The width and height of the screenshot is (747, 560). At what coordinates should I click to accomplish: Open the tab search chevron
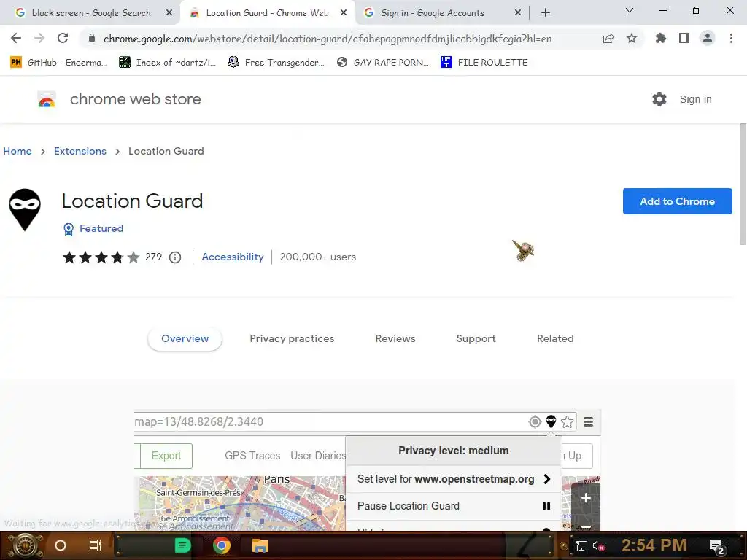click(630, 10)
